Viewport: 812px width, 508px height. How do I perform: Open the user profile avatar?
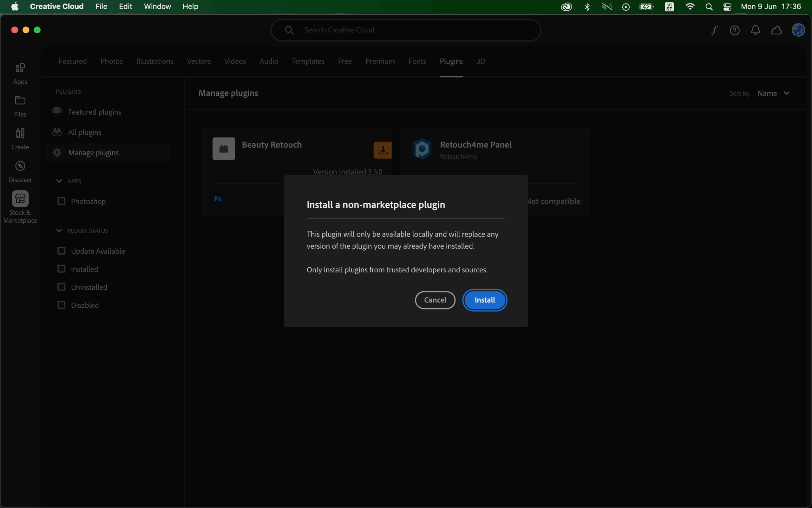click(x=798, y=30)
